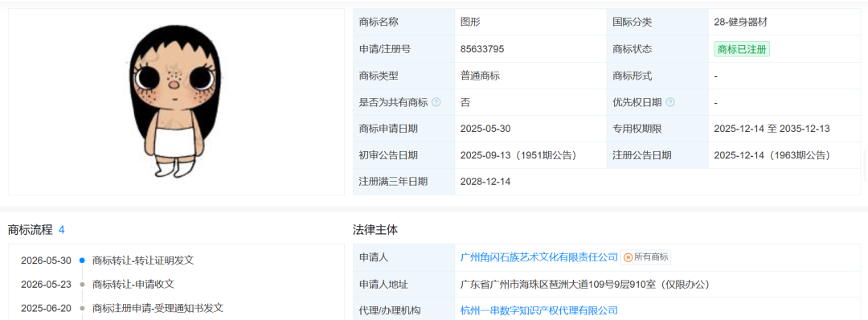Screen dimensions: 868x320
Task: Click the 商标已注册 status tag
Action: [x=742, y=49]
